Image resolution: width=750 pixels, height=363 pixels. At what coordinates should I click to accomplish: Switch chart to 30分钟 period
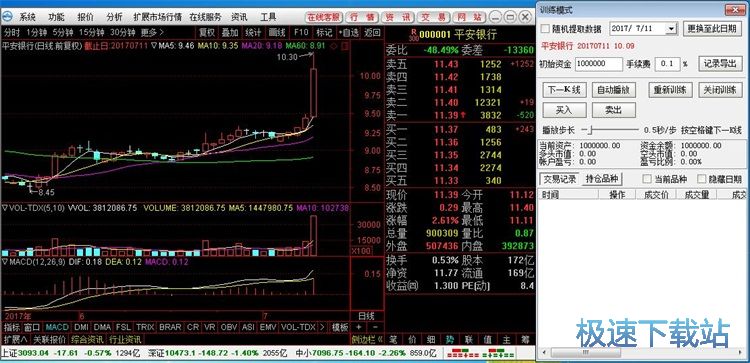coord(122,33)
